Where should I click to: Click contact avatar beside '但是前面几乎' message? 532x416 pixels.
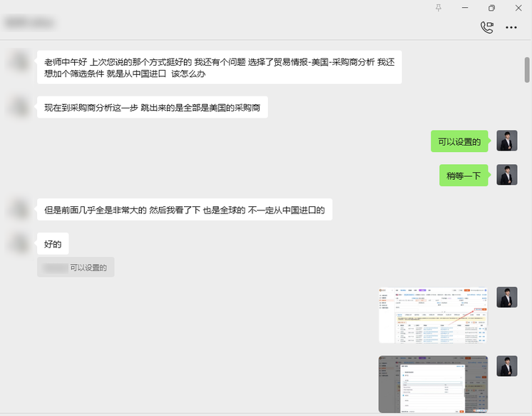pos(20,209)
